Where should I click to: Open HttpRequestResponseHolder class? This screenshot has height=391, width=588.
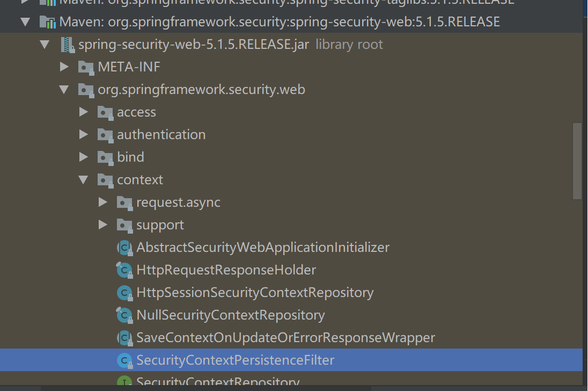pyautogui.click(x=226, y=270)
